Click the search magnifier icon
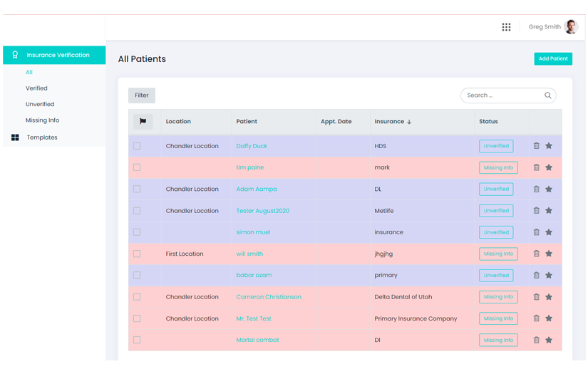The height and width of the screenshot is (374, 588). (x=548, y=95)
